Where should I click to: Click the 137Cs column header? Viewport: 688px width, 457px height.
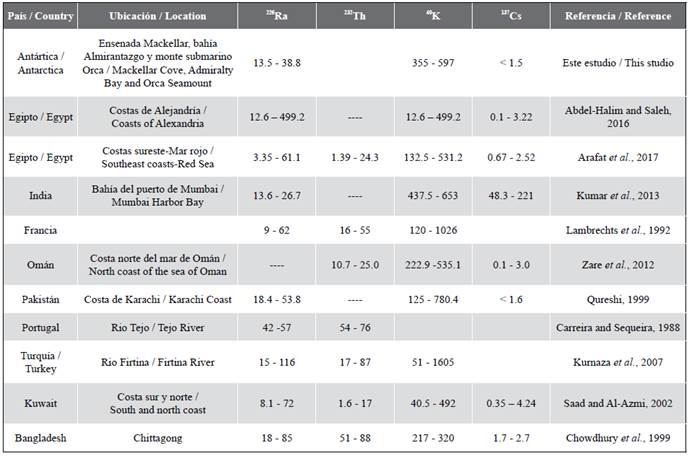click(x=509, y=17)
